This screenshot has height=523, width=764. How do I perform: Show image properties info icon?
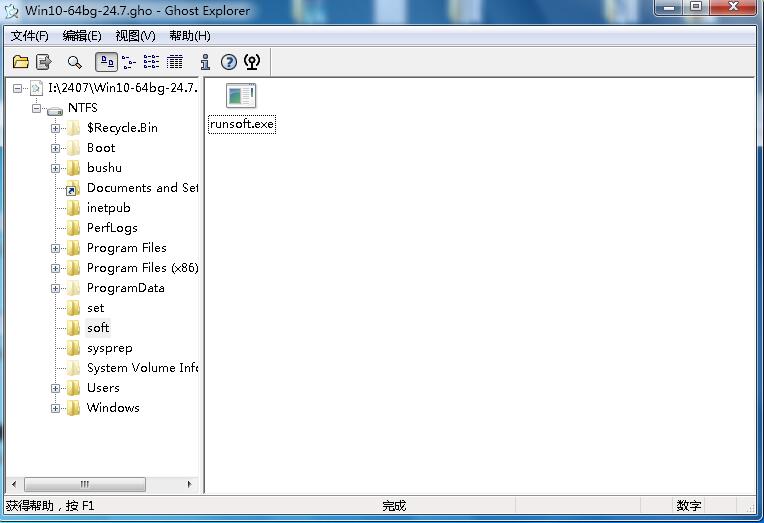205,62
